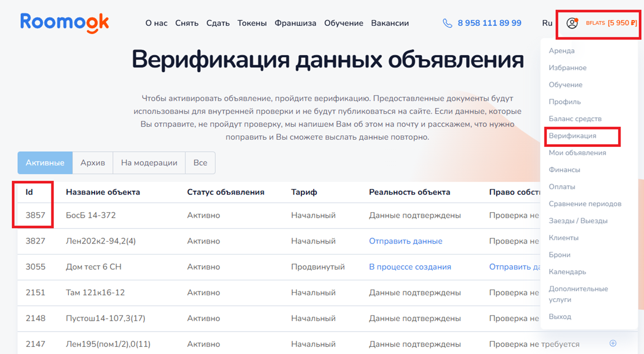Open Франшиза in the top navigation

click(x=295, y=23)
